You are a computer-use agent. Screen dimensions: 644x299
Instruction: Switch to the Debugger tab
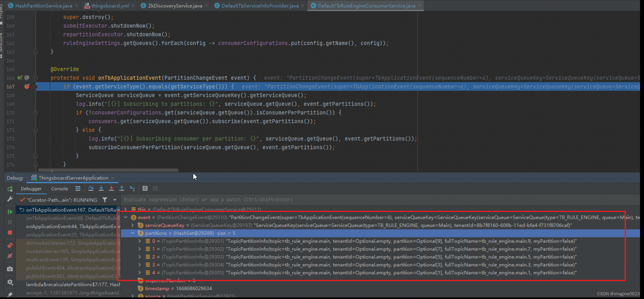point(31,189)
